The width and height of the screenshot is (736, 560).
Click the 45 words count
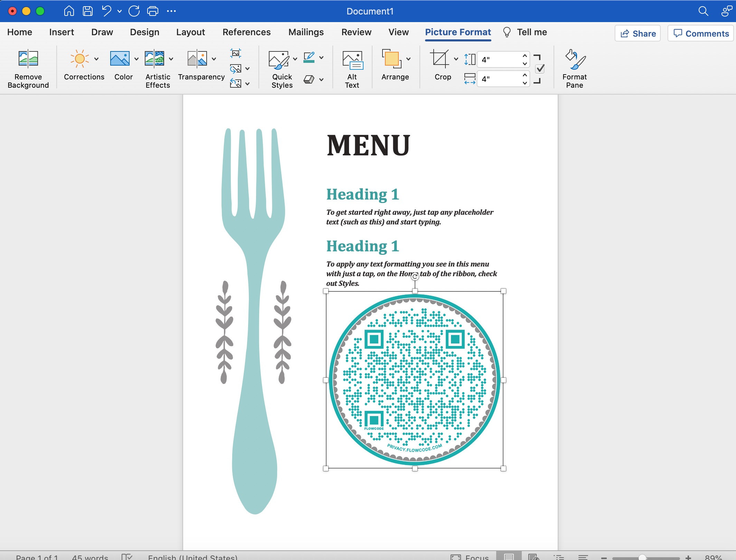(x=90, y=557)
